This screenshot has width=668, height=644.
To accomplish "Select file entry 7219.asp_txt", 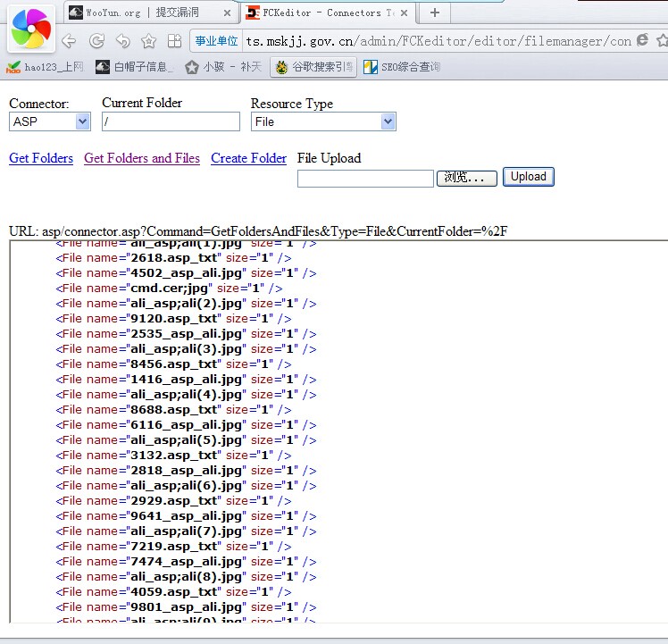I will pos(173,547).
